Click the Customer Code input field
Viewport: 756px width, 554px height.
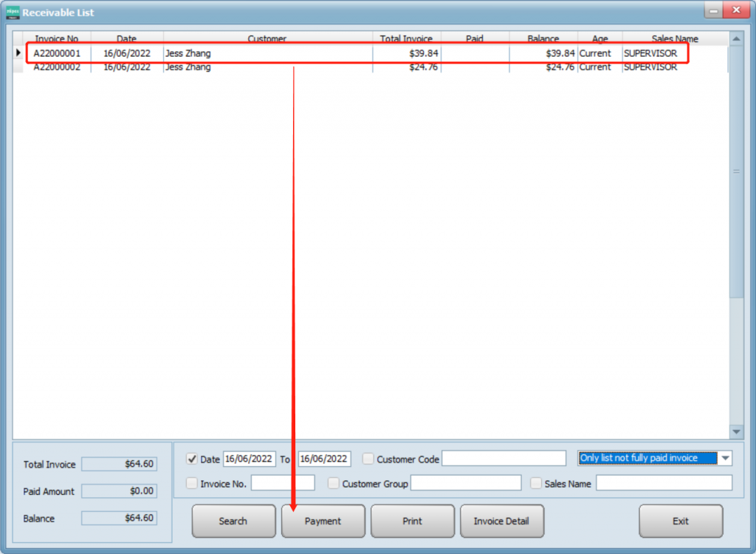click(x=504, y=459)
